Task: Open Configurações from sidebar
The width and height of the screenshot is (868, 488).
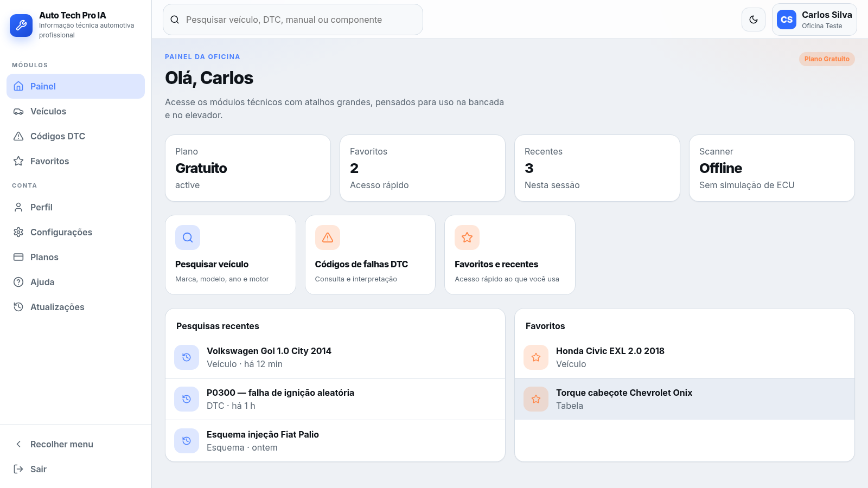Action: (x=75, y=232)
